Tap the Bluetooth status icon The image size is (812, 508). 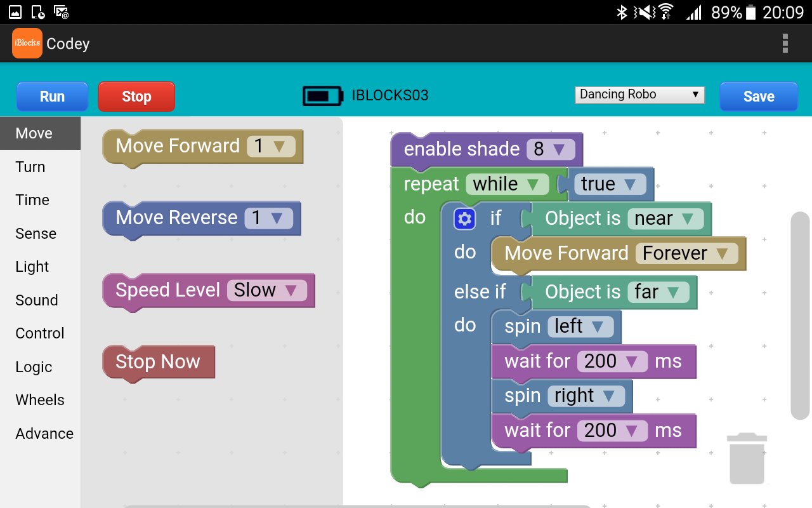[x=622, y=11]
